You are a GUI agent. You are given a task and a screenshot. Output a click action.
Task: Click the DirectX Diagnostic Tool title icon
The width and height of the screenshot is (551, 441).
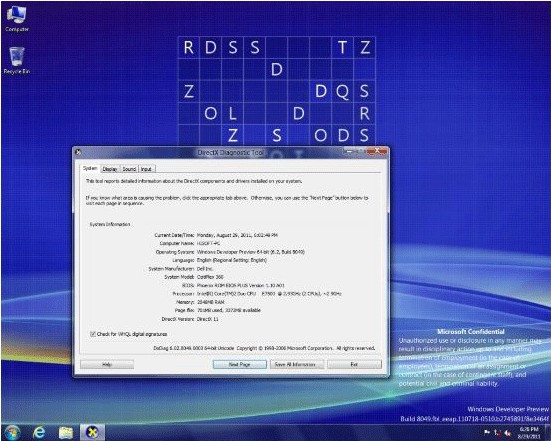78,152
